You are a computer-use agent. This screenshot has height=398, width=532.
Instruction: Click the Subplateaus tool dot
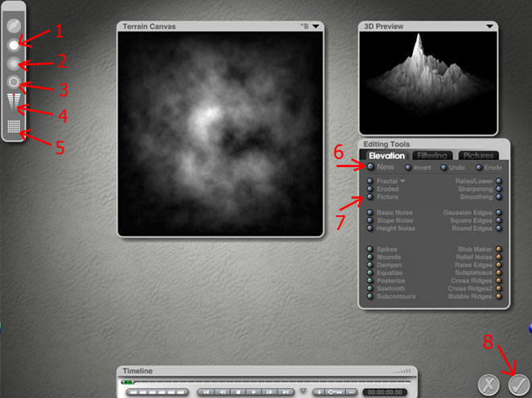(x=499, y=272)
